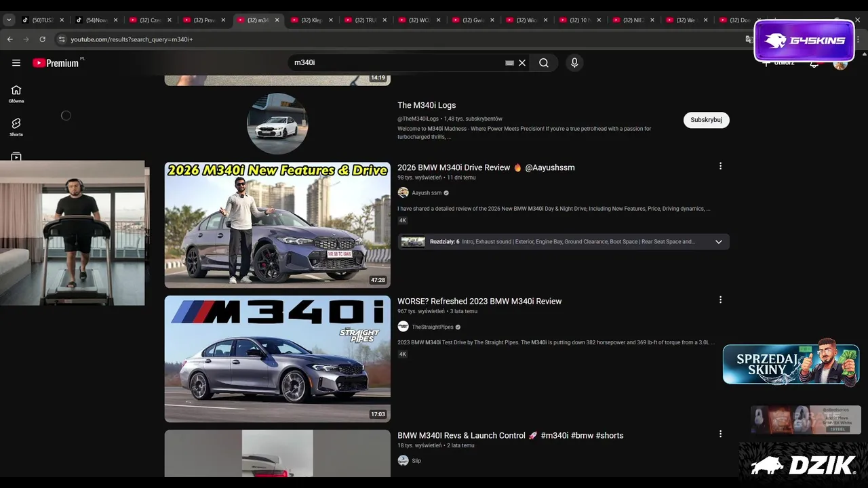Open the tab search dropdown arrow

[x=9, y=20]
